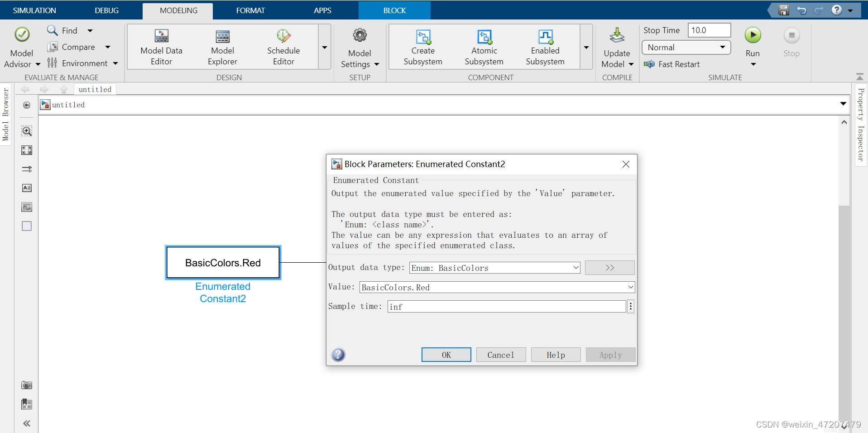Click the Area box tool

(x=27, y=226)
